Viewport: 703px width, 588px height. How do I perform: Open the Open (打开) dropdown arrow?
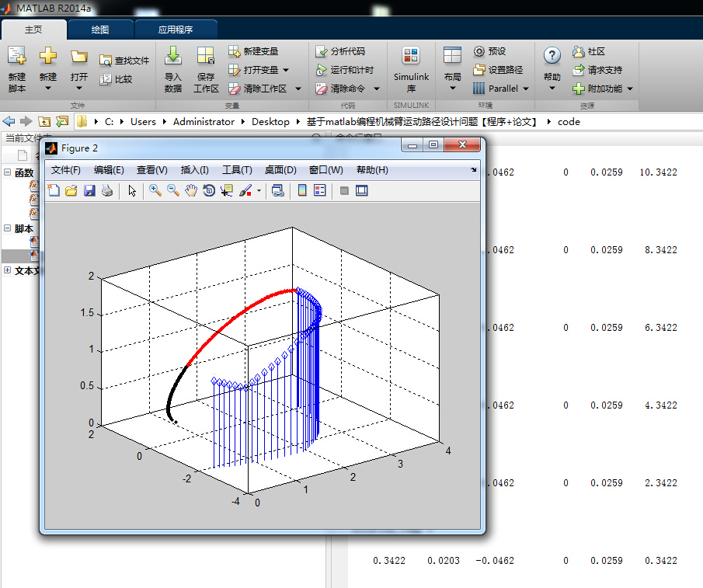79,89
